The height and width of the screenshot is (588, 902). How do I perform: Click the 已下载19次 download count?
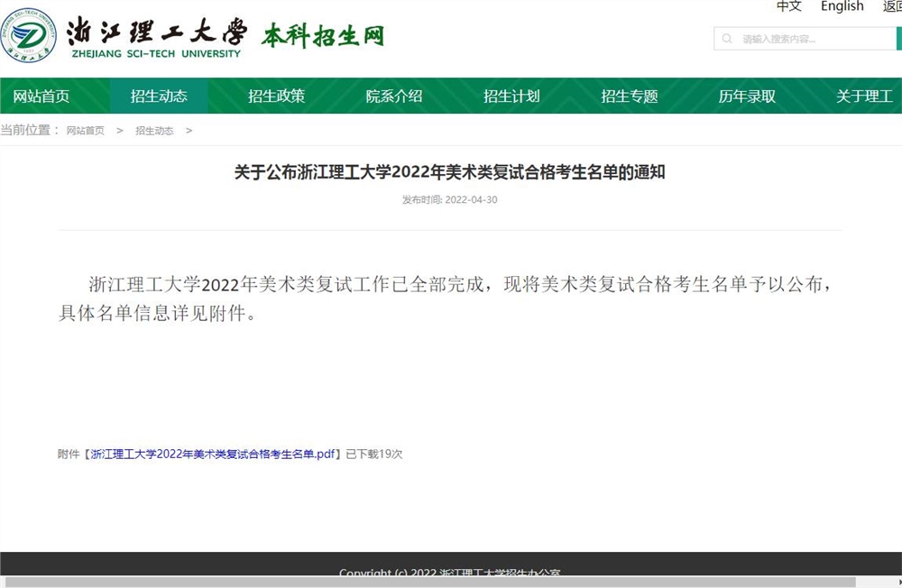tap(374, 454)
